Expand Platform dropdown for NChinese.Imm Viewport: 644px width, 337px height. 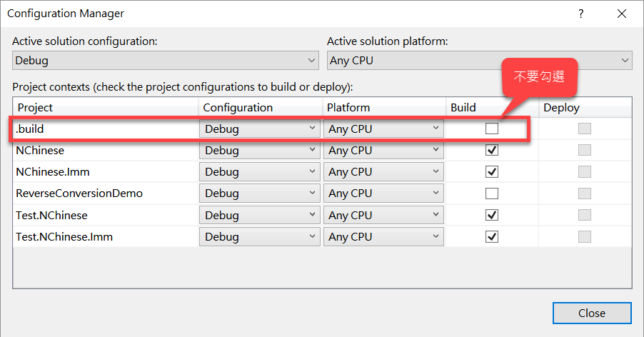[x=384, y=172]
